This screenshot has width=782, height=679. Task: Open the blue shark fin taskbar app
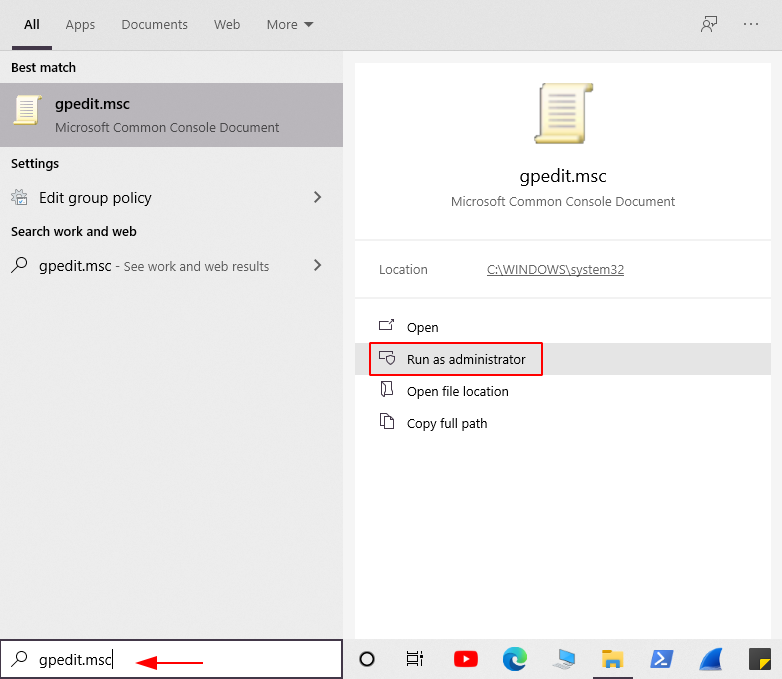[711, 659]
